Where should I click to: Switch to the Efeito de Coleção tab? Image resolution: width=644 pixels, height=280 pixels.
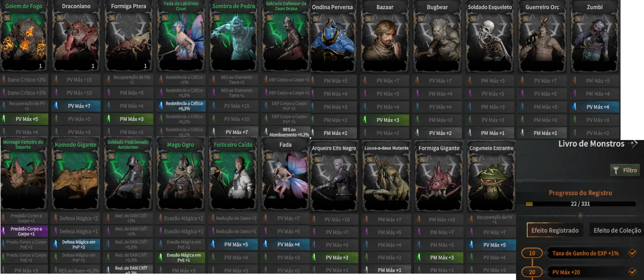[x=617, y=230]
